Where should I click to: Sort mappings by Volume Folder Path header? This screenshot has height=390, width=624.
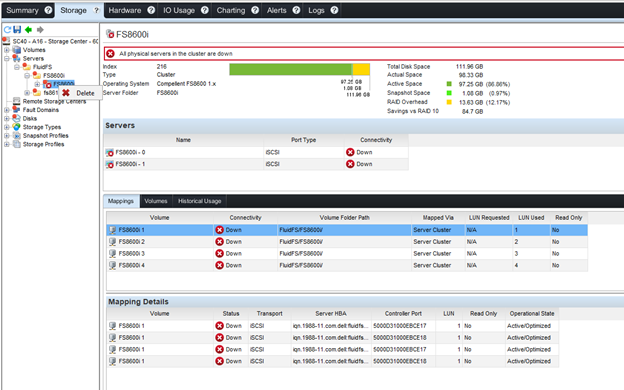click(x=344, y=218)
